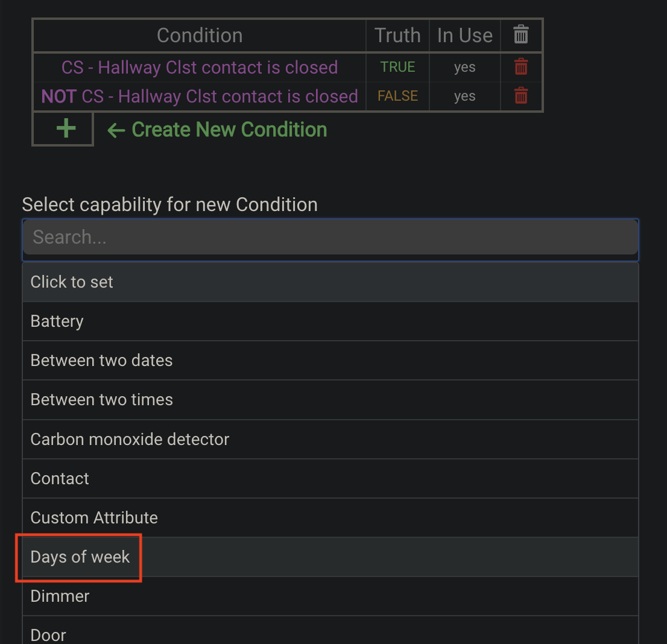Delete the first Hallway Clst condition via red trash

click(520, 67)
